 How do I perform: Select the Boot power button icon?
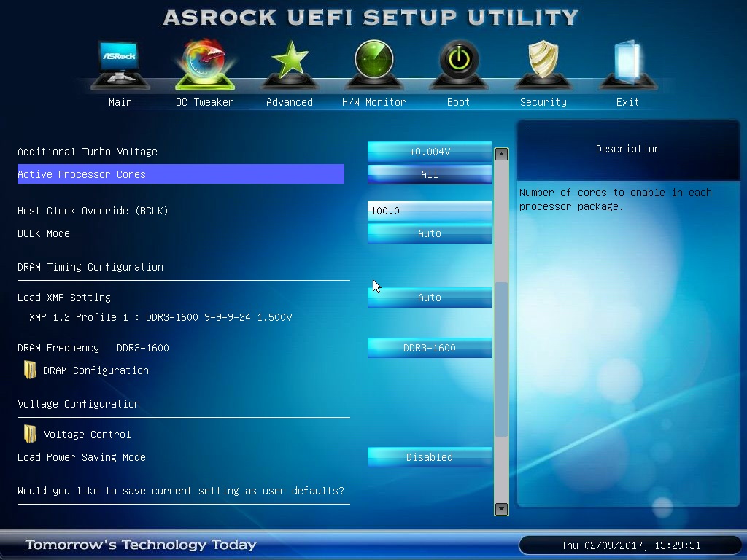pos(458,65)
